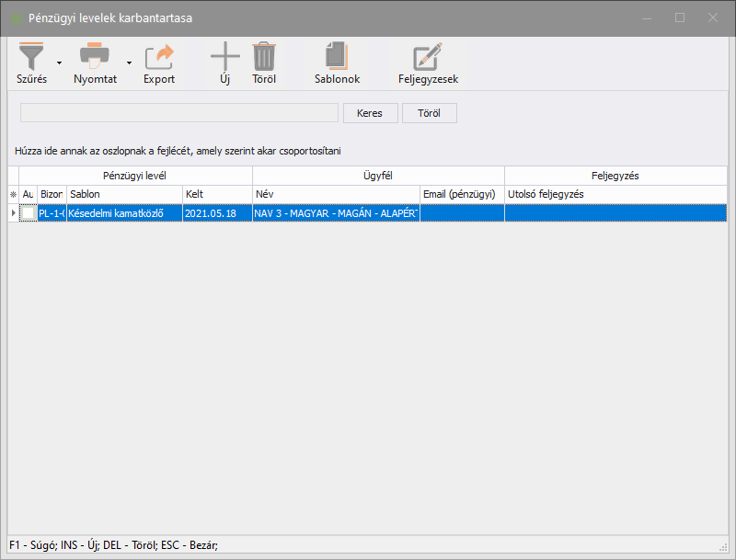Tick the checkbox in the PL-1 row
Image resolution: width=736 pixels, height=560 pixels.
(29, 212)
